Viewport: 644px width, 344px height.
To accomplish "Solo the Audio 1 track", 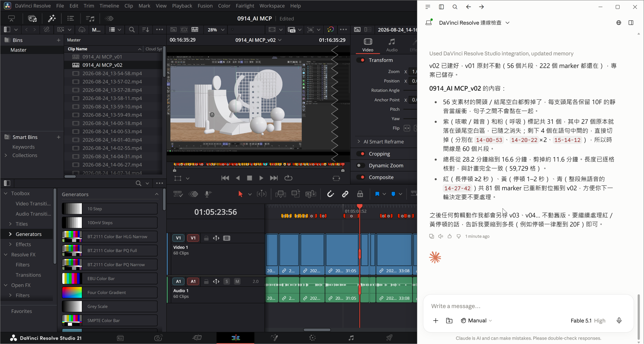I will [x=227, y=282].
